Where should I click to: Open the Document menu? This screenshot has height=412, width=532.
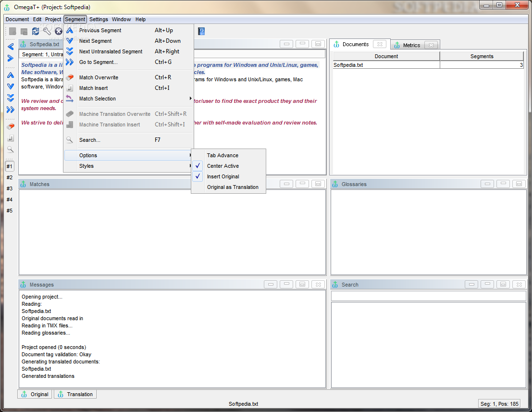(17, 19)
